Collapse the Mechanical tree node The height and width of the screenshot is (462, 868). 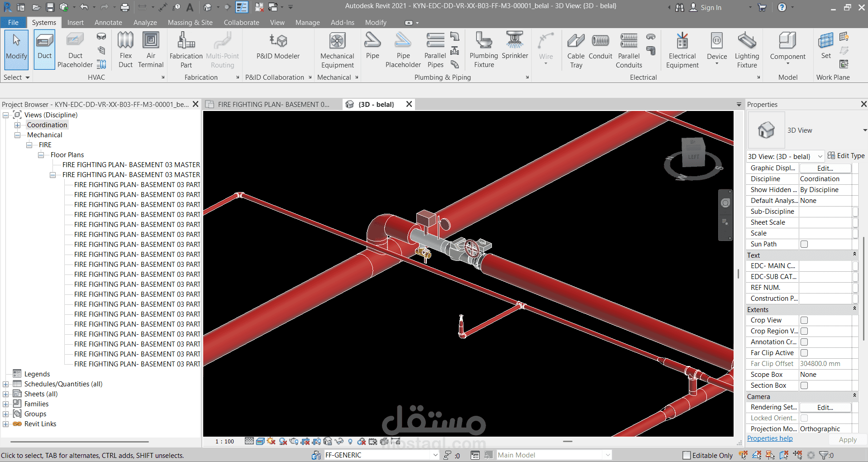point(17,135)
